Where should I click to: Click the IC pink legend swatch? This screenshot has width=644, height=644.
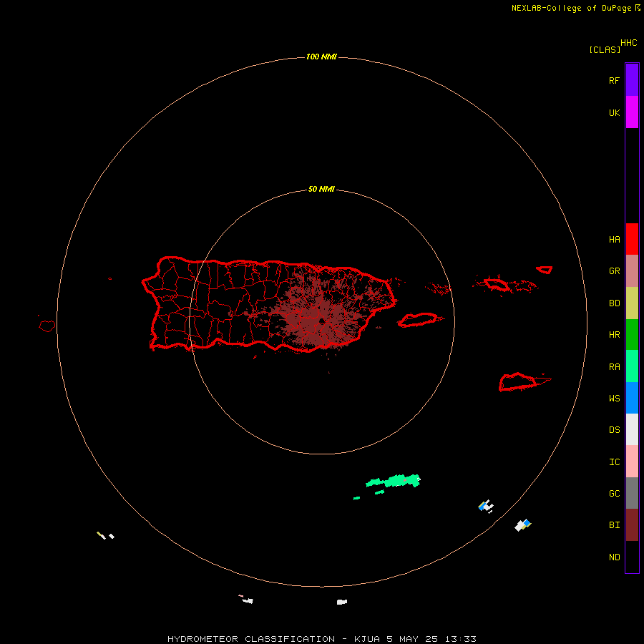(x=632, y=462)
